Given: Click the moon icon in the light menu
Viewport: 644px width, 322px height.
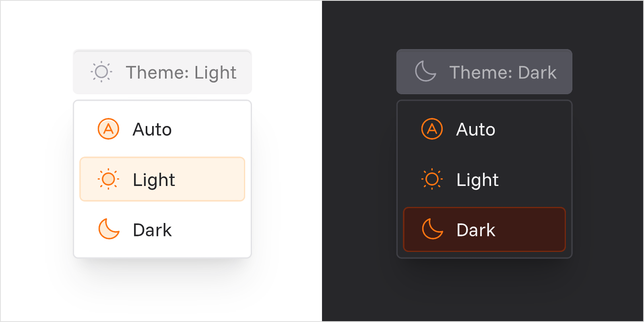Looking at the screenshot, I should point(109,229).
